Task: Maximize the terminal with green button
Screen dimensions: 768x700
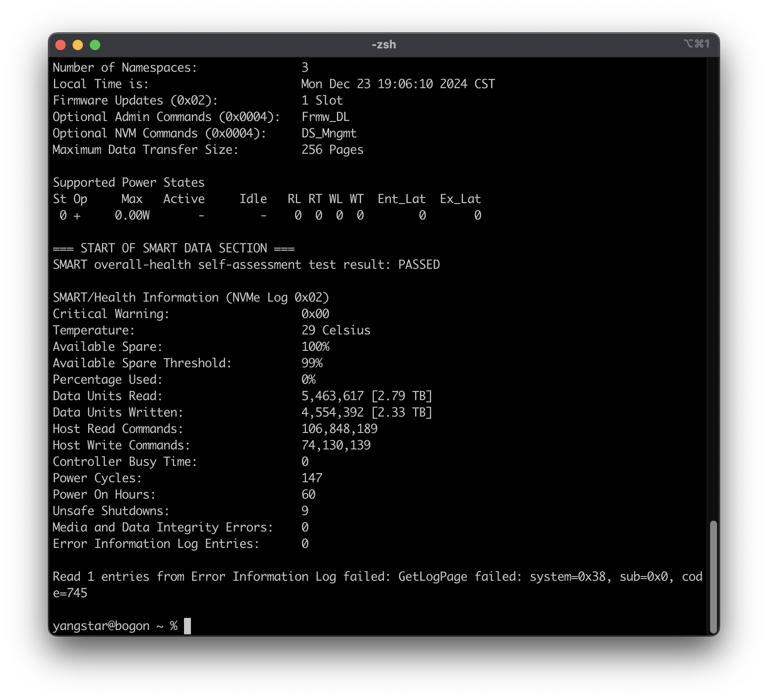Action: [x=95, y=45]
